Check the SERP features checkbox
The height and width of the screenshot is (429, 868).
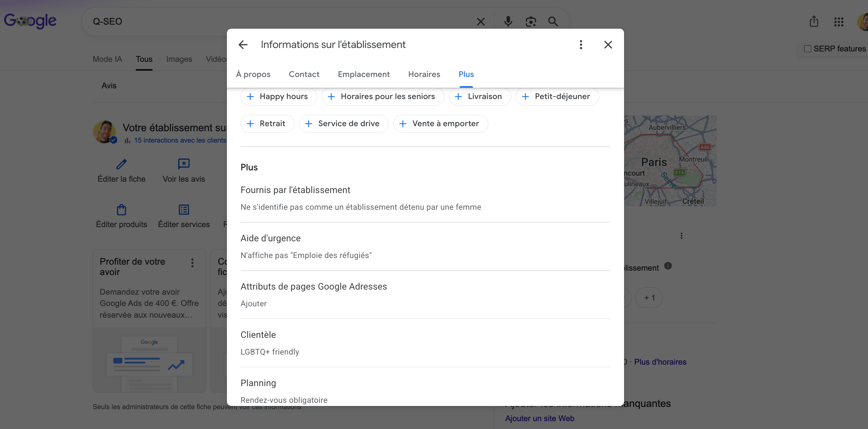[807, 49]
